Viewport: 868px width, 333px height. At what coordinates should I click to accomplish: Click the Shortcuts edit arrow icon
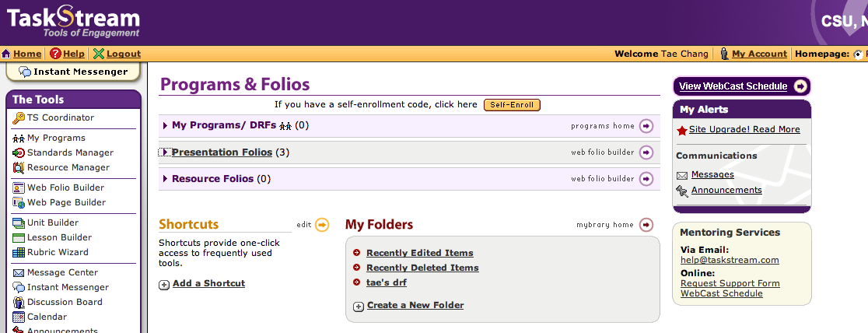coord(322,224)
